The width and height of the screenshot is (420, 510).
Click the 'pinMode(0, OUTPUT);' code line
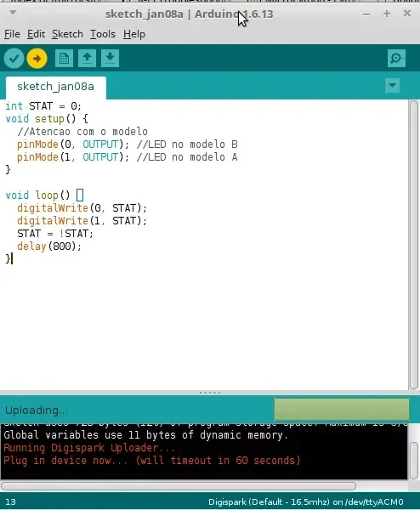tap(73, 144)
